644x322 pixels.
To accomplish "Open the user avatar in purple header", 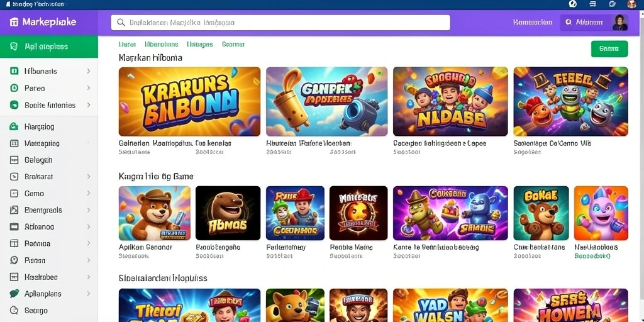I will click(x=619, y=23).
